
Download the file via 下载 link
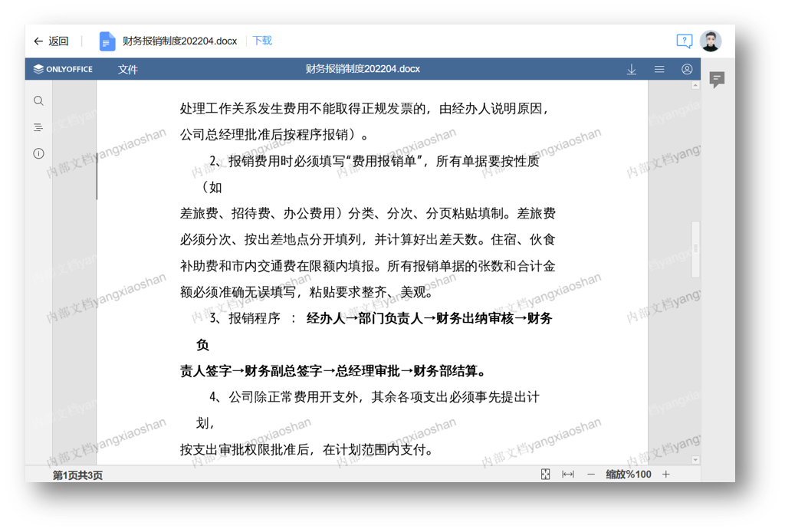pyautogui.click(x=262, y=41)
